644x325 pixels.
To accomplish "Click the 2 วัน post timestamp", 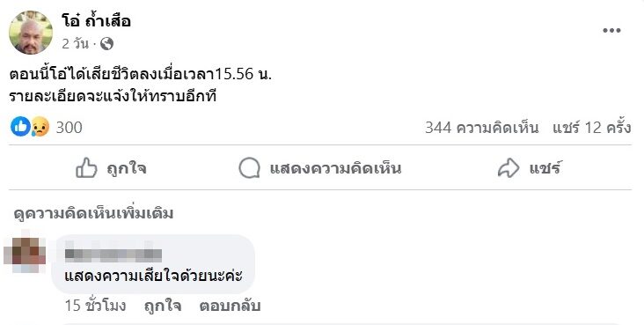I will [x=75, y=44].
